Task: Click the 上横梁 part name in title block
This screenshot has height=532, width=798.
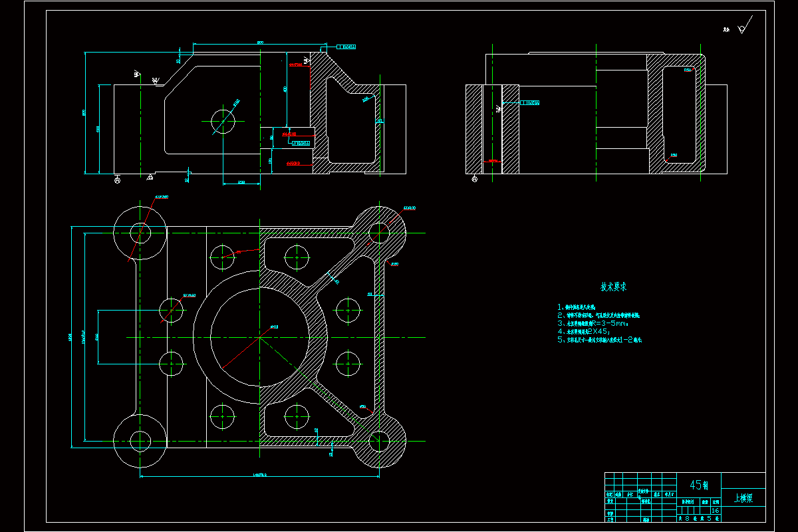Action: [x=743, y=498]
